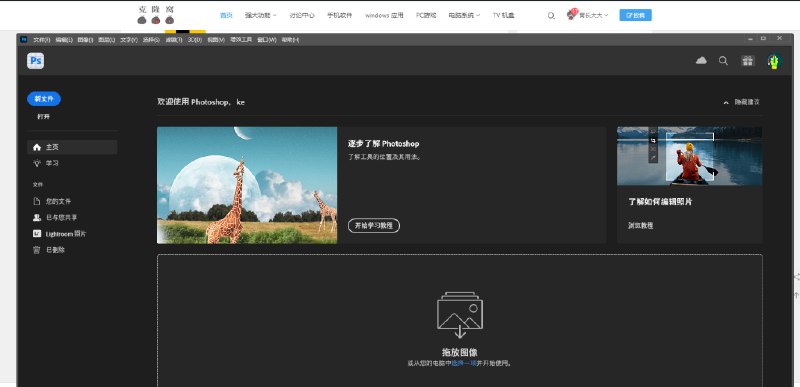This screenshot has height=387, width=800.
Task: Click the drop image placeholder icon
Action: tap(460, 315)
